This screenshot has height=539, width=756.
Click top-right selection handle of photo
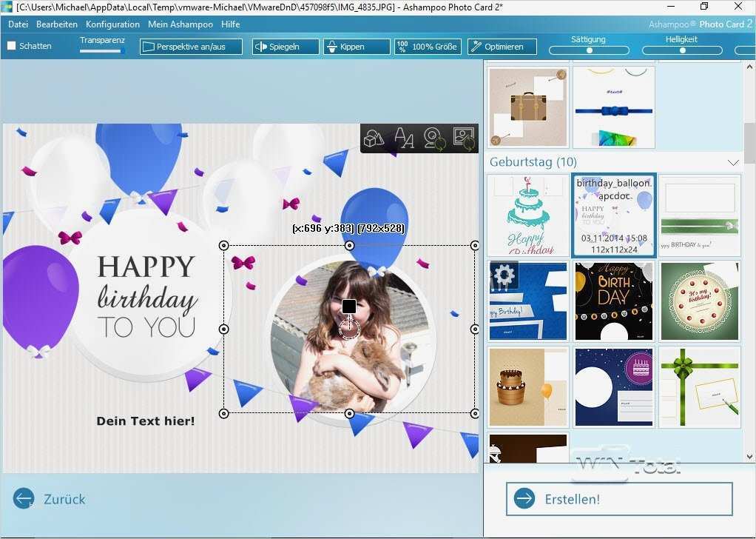click(x=475, y=245)
